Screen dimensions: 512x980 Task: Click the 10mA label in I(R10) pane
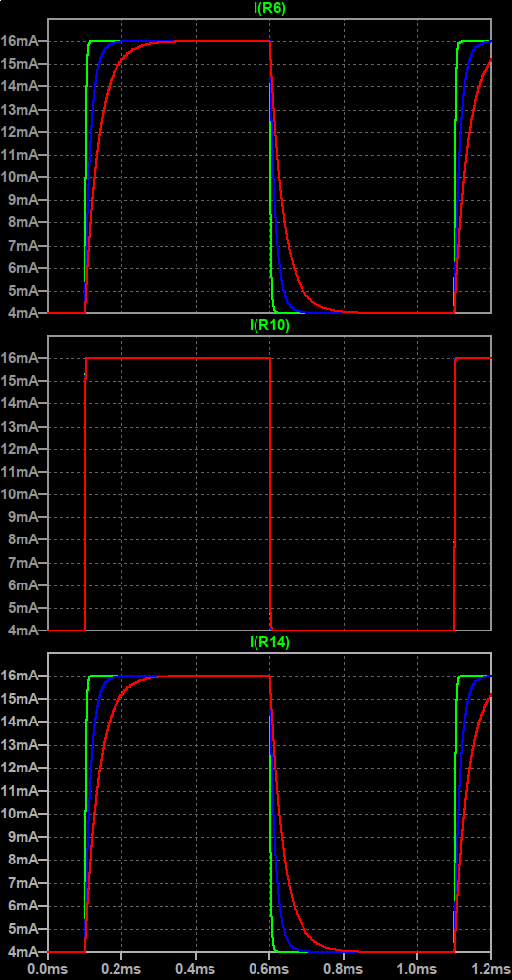21,494
